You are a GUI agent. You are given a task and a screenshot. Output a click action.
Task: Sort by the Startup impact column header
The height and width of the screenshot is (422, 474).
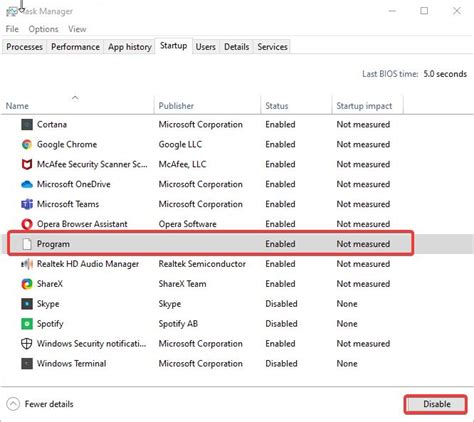click(367, 105)
